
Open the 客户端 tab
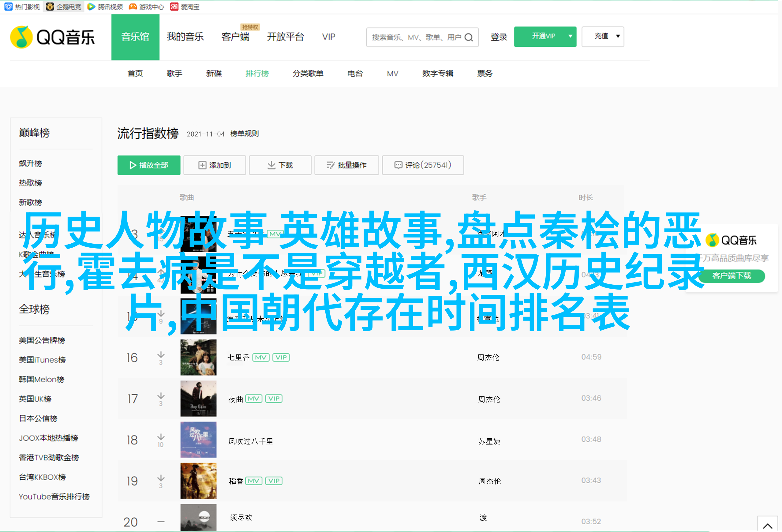pyautogui.click(x=235, y=37)
